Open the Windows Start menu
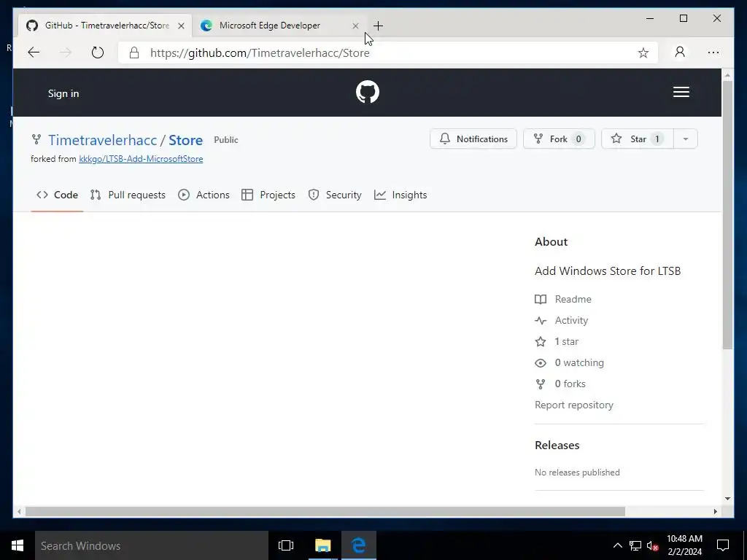 [x=18, y=545]
